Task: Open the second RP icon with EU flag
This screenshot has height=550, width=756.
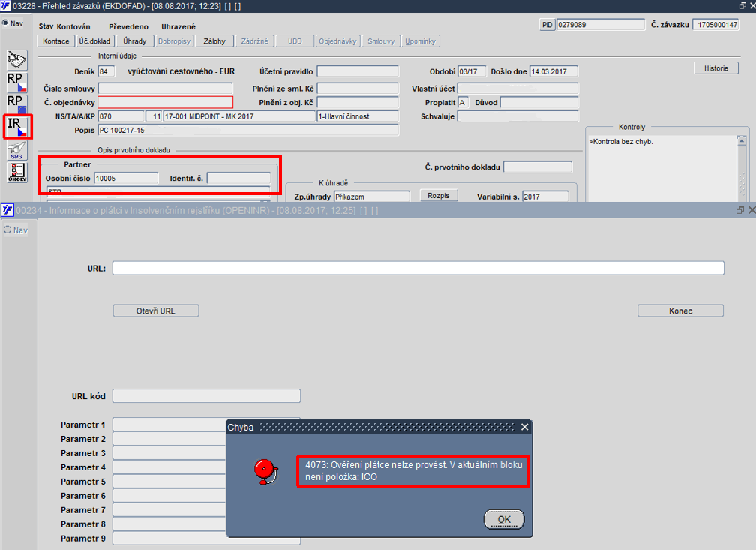Action: point(16,104)
